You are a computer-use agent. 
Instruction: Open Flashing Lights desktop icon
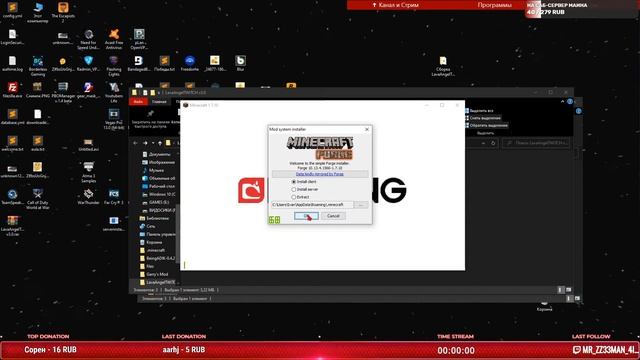114,66
